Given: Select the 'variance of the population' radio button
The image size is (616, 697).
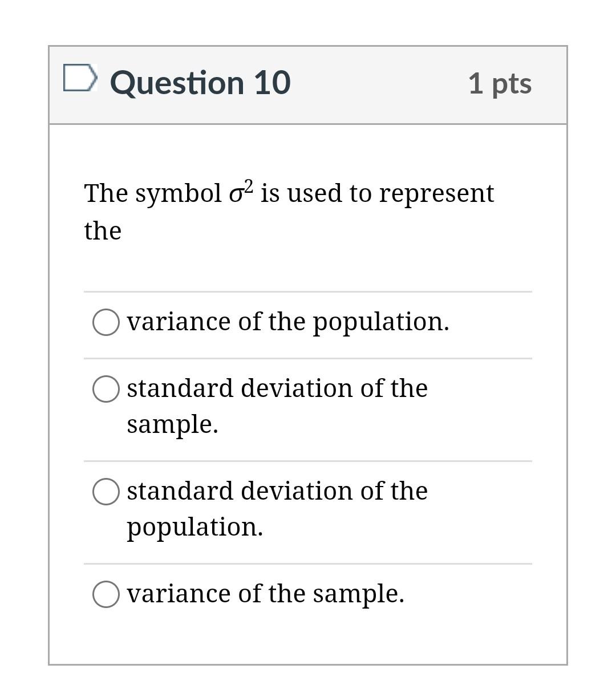Looking at the screenshot, I should click(x=106, y=322).
